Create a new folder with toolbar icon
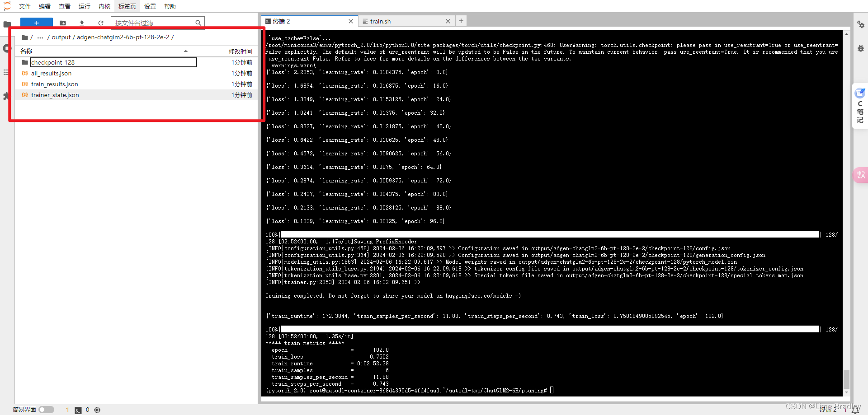Screen dimensions: 868x415 click(x=63, y=23)
